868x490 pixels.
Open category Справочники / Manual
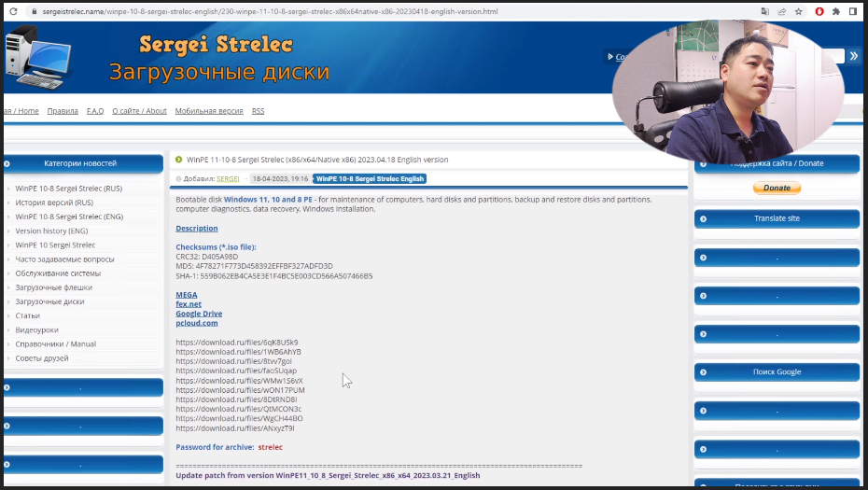56,343
